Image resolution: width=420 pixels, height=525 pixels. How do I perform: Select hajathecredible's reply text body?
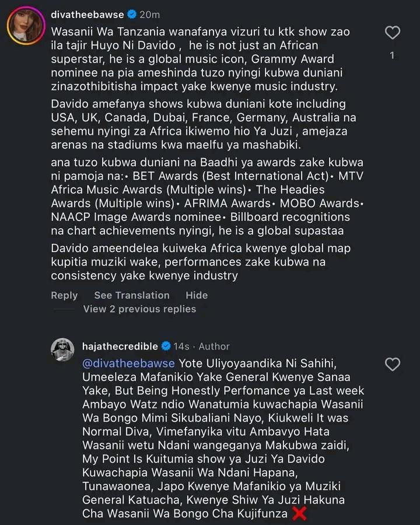[x=222, y=437]
